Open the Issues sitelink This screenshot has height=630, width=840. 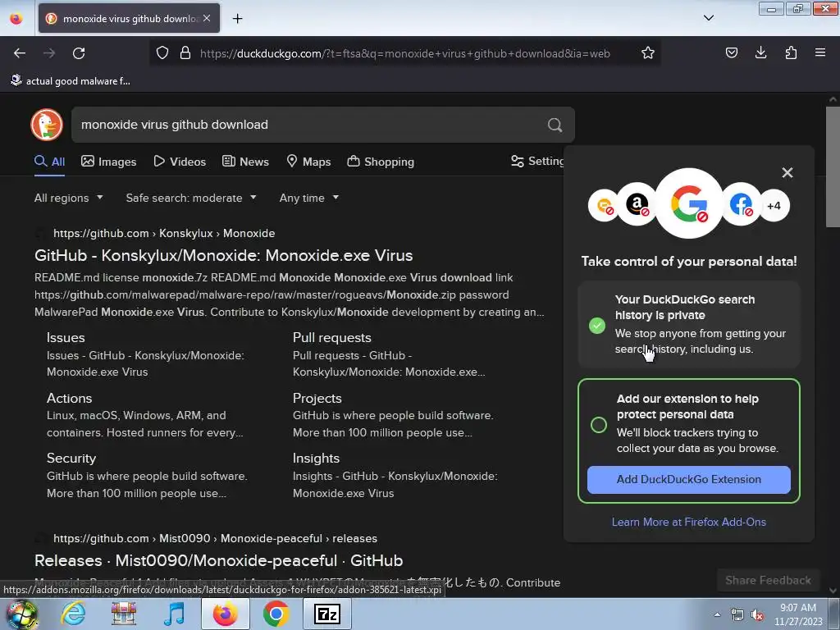tap(66, 338)
